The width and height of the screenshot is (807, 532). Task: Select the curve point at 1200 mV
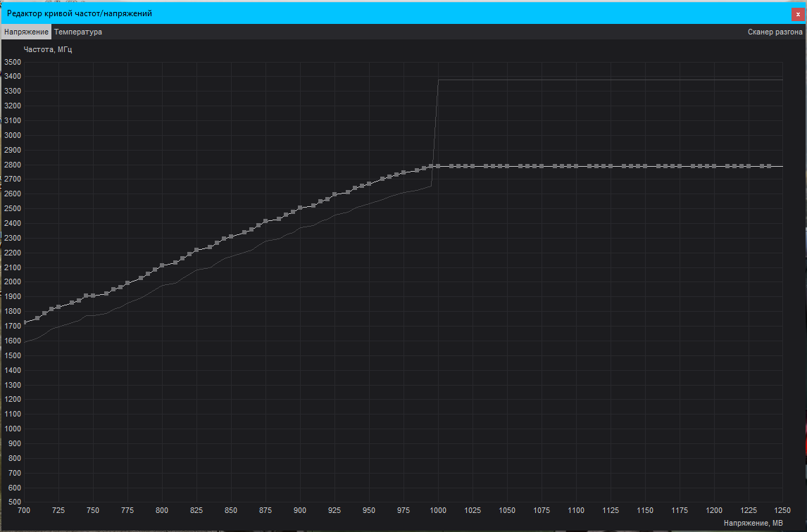tap(714, 166)
